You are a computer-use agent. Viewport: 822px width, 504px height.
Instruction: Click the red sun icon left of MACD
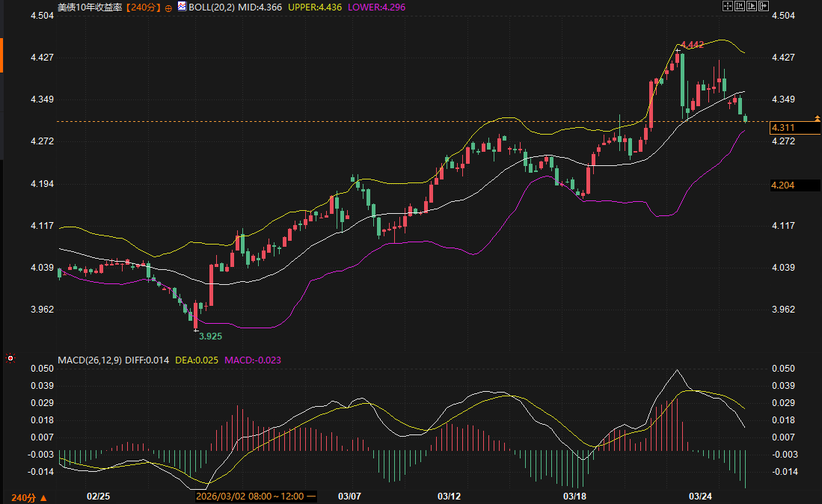pos(10,358)
